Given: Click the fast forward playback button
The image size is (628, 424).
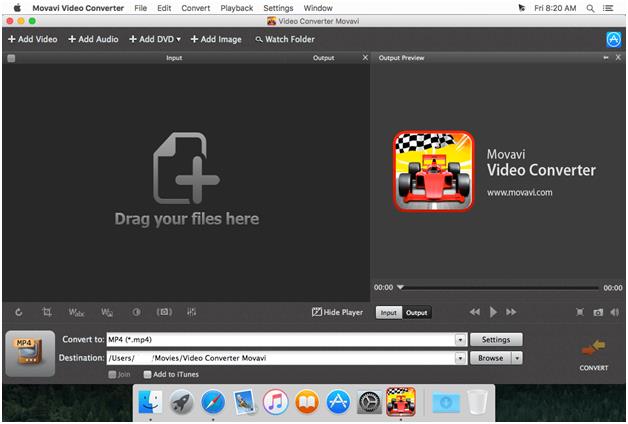Looking at the screenshot, I should click(x=511, y=312).
